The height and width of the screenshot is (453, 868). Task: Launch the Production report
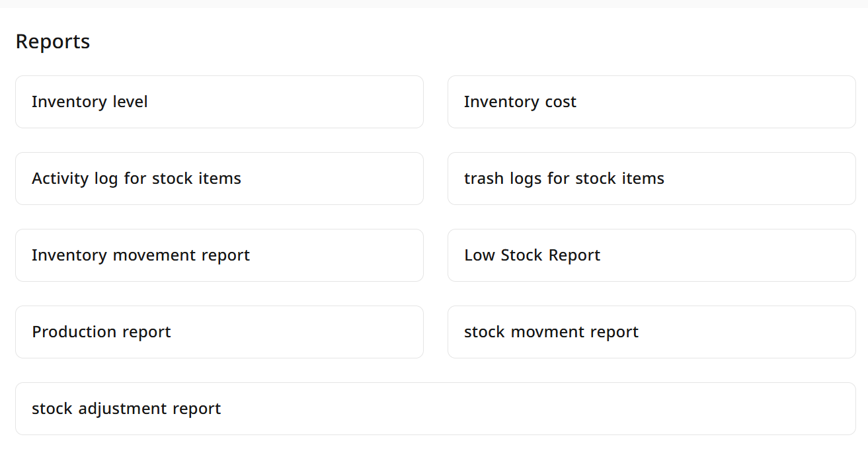tap(219, 332)
